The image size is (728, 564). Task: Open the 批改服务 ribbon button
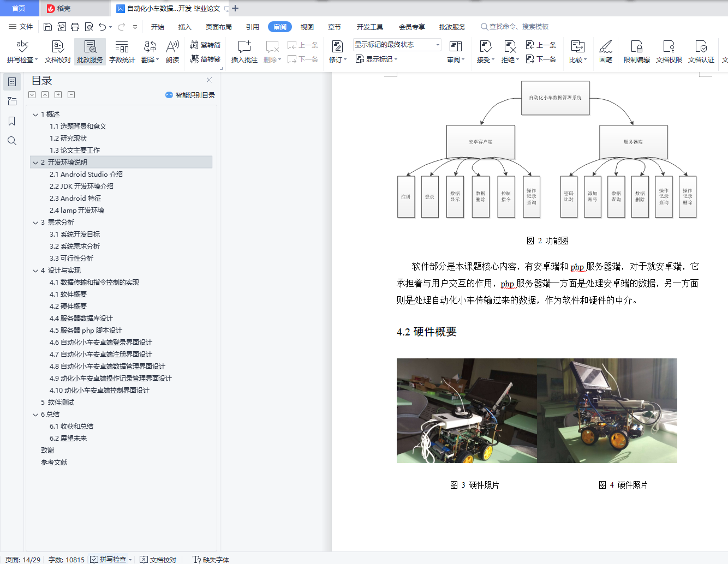[90, 52]
